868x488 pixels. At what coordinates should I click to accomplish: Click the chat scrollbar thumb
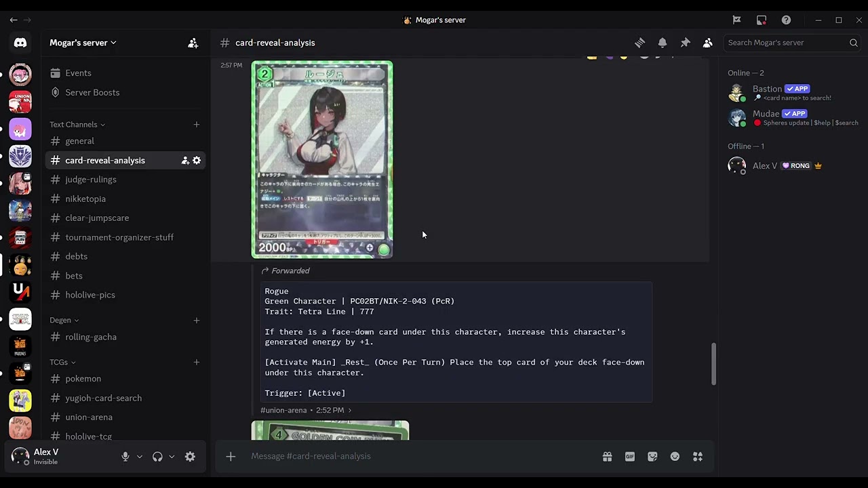pos(713,364)
